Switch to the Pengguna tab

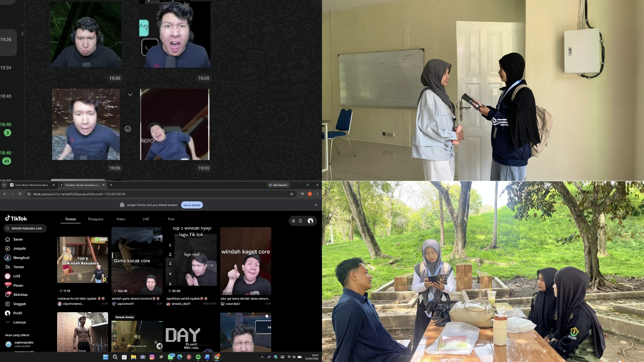click(x=96, y=219)
